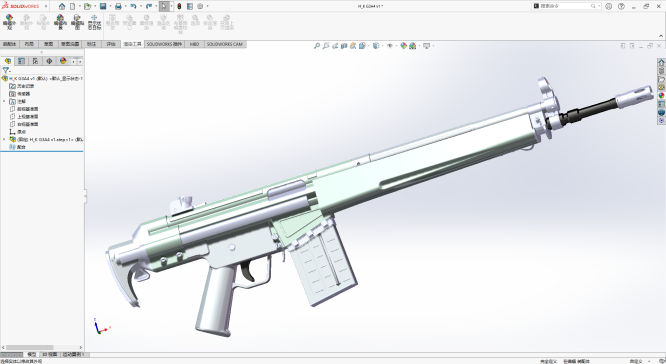Print the model with printer icon

click(x=118, y=6)
